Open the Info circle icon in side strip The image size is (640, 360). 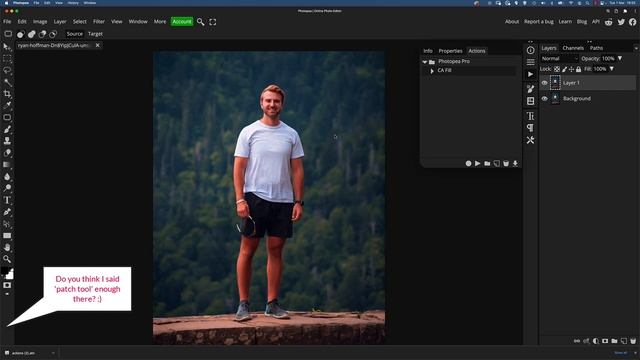point(530,50)
